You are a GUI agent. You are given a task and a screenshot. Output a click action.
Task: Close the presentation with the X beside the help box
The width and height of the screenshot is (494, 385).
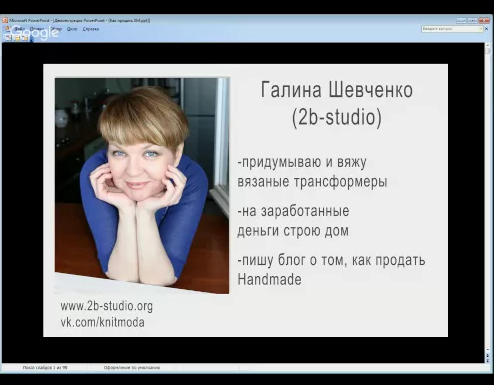tap(486, 29)
